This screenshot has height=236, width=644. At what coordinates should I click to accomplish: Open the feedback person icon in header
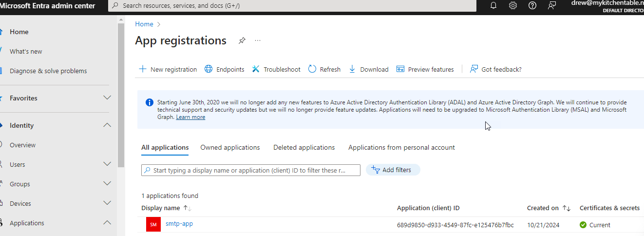tap(552, 6)
